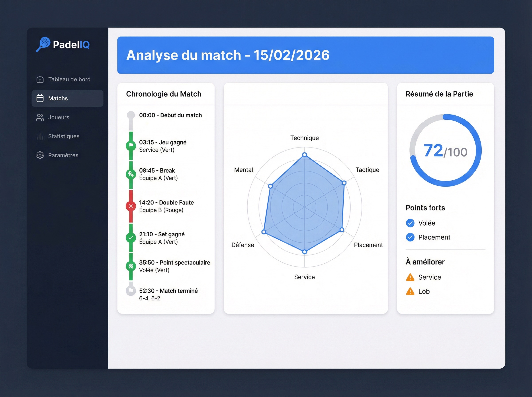532x397 pixels.
Task: Open the Joueurs navigation link
Action: point(59,117)
